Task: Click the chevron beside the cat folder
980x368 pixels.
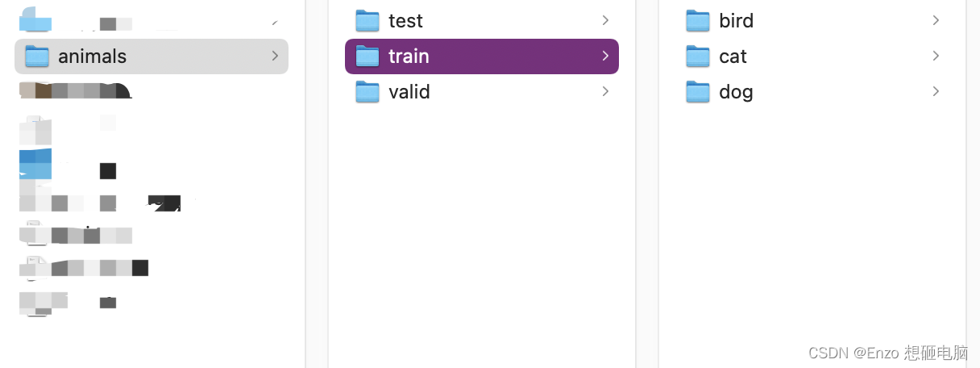Action: (936, 56)
